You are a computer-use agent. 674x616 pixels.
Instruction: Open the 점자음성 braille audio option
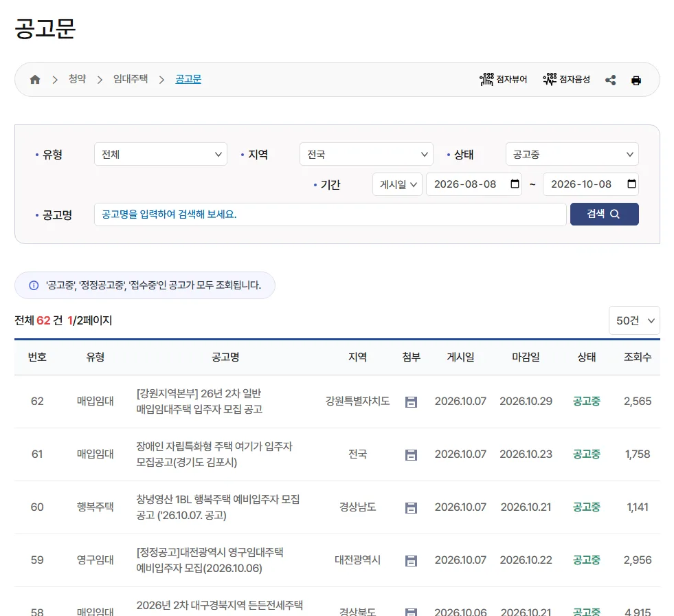point(566,80)
